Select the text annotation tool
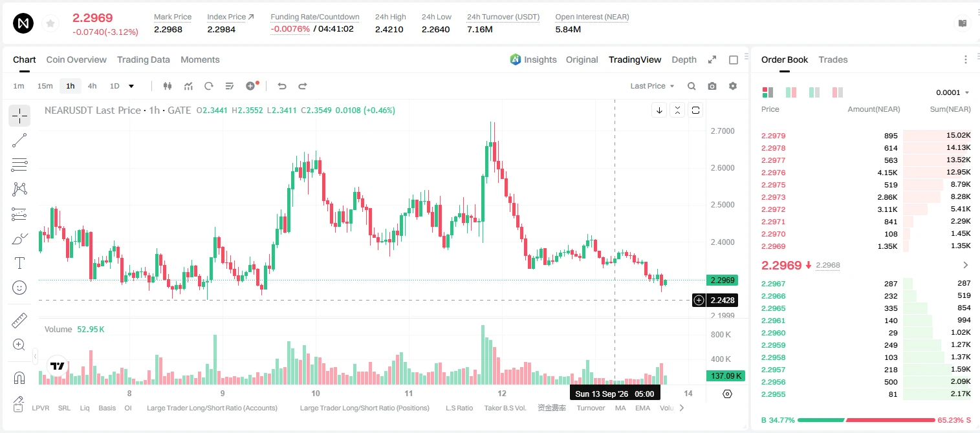The image size is (980, 433). click(x=19, y=263)
